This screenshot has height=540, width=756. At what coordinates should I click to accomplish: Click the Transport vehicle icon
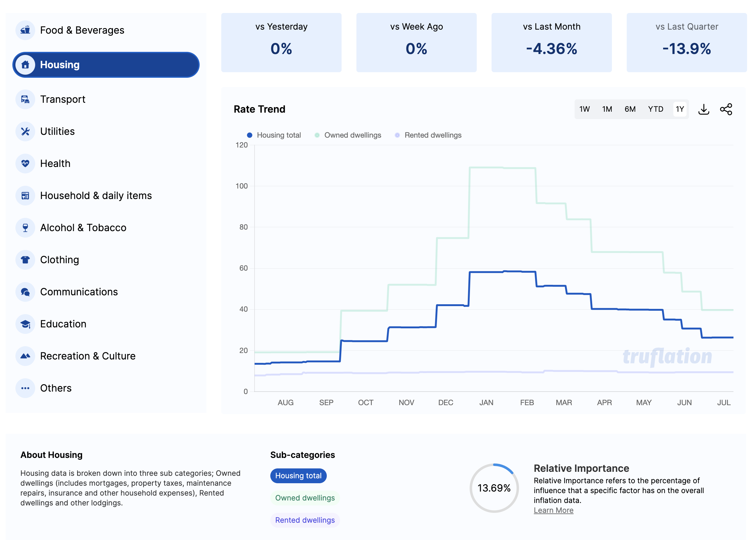click(x=25, y=99)
